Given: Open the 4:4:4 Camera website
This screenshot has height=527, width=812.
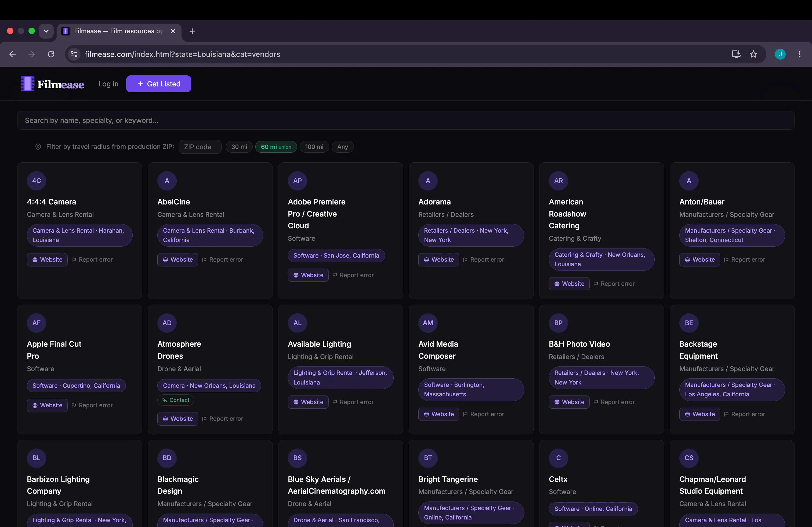Looking at the screenshot, I should (x=48, y=260).
